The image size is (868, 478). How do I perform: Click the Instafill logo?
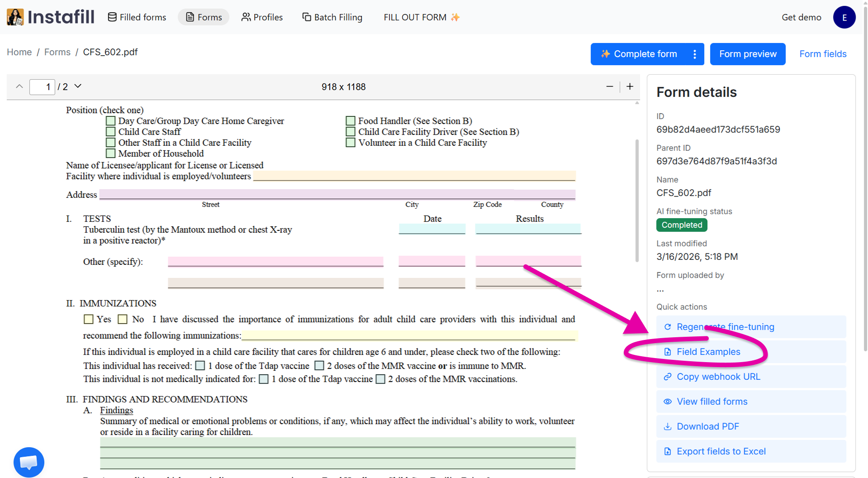coord(51,17)
